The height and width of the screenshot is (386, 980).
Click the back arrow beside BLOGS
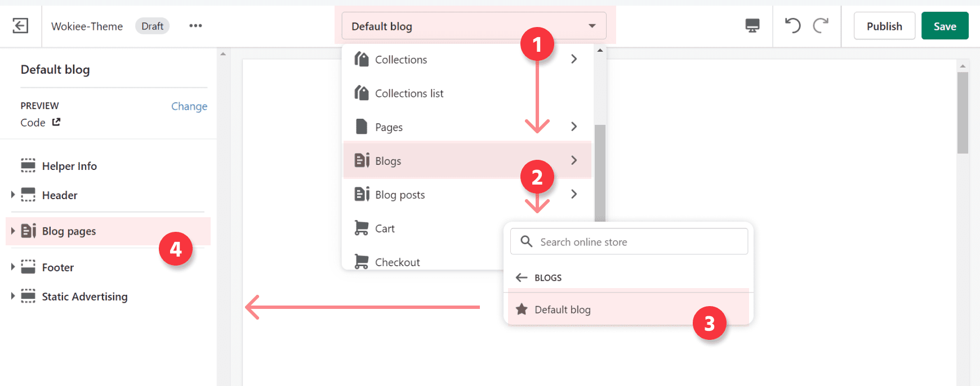point(522,277)
